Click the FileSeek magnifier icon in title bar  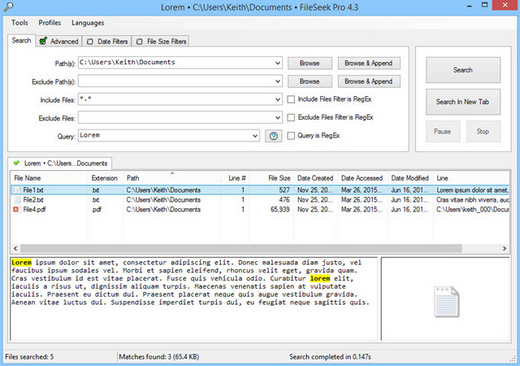pyautogui.click(x=8, y=6)
